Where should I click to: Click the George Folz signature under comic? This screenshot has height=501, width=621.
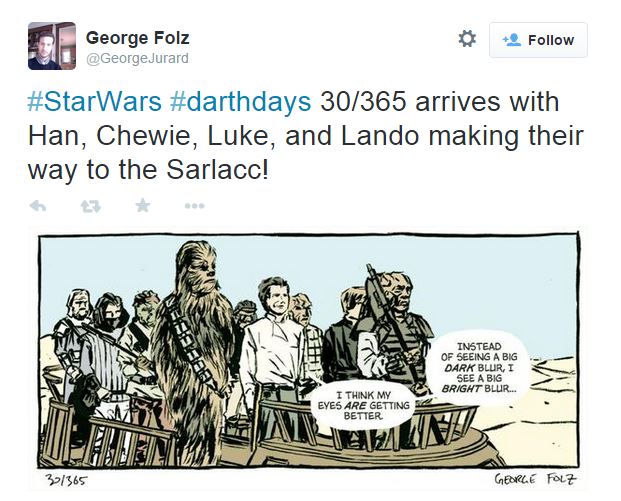pos(535,479)
